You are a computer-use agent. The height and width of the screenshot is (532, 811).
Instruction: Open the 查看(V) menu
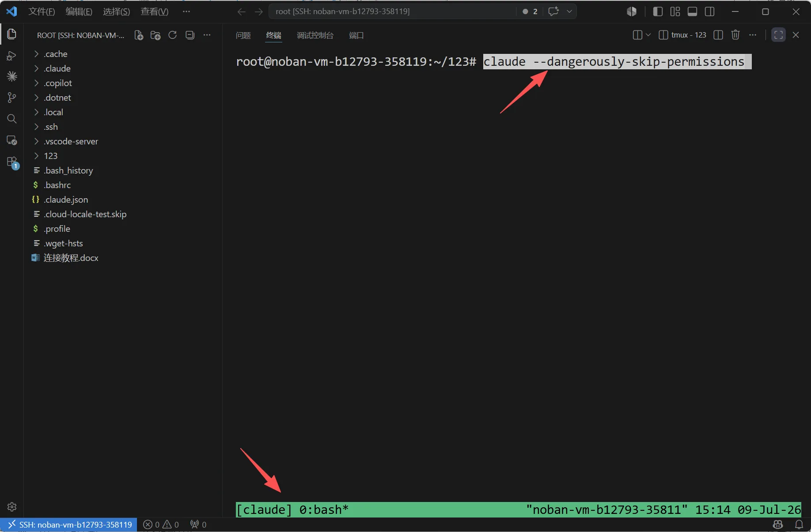[x=155, y=11]
